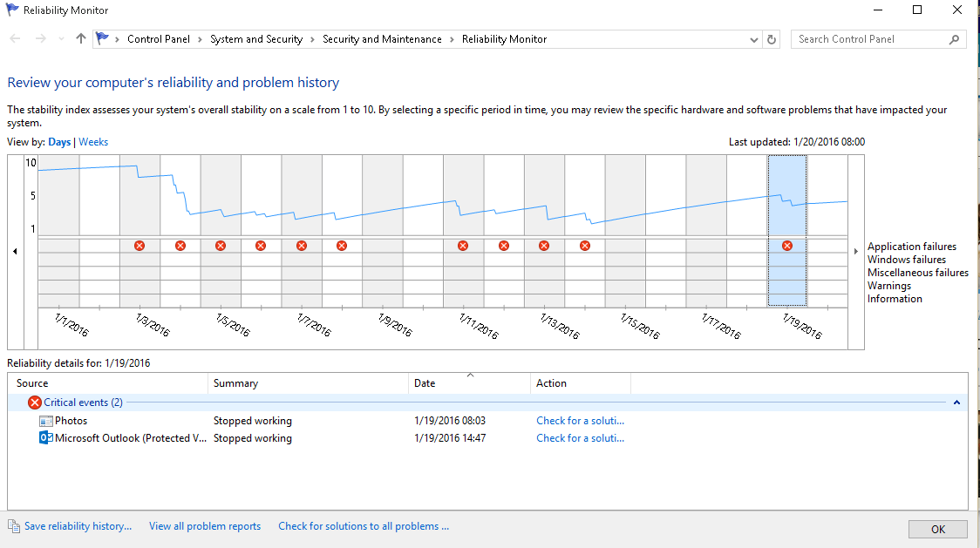980x548 pixels.
Task: Click the application failure icon for 1/12/2016
Action: coord(504,246)
